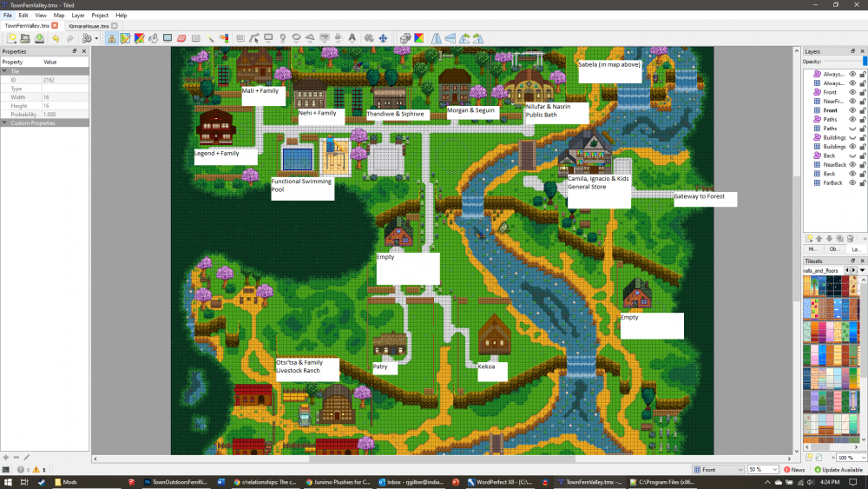Image resolution: width=868 pixels, height=489 pixels.
Task: Switch to the Objects panel tab
Action: coord(834,249)
